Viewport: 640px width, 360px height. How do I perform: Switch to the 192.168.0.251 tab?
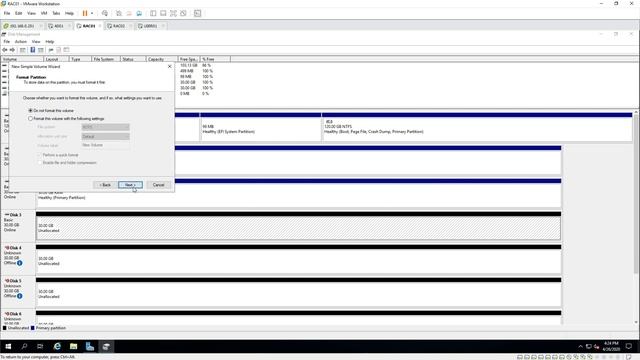[22, 26]
